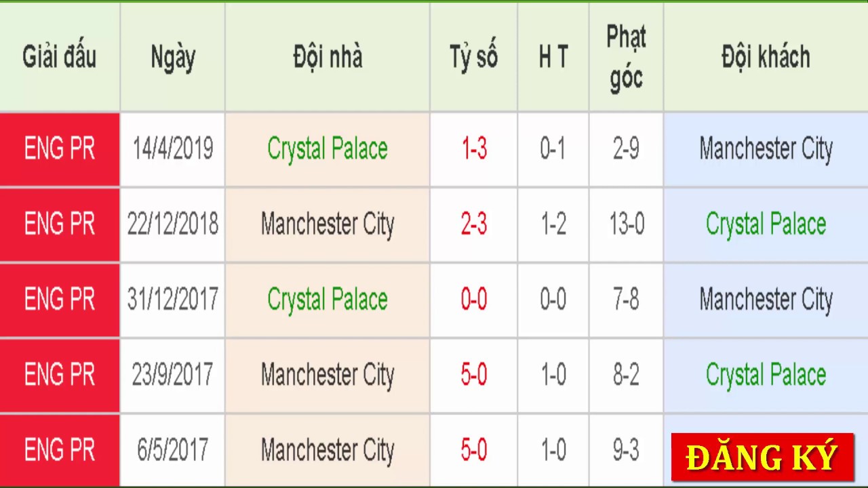868x488 pixels.
Task: Click the 0-0 red full-time score
Action: pyautogui.click(x=474, y=300)
